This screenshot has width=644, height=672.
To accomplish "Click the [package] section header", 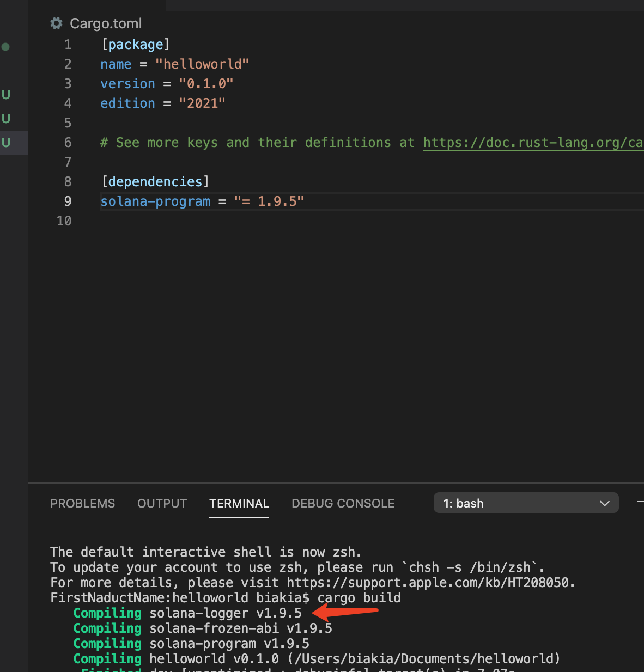I will (x=136, y=45).
